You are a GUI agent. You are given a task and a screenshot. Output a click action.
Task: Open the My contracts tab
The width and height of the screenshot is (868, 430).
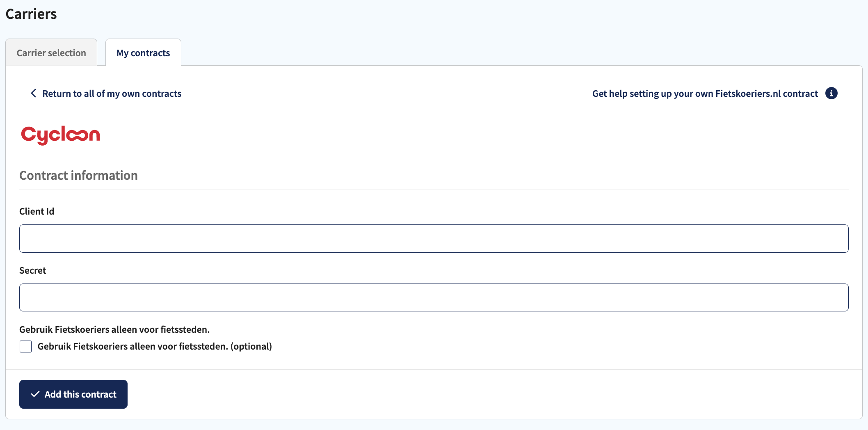coord(143,53)
